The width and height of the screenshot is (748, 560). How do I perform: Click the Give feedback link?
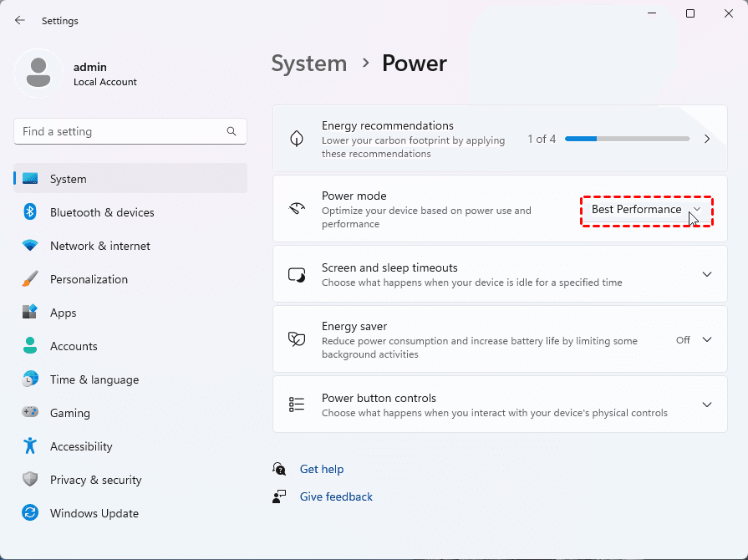[336, 497]
